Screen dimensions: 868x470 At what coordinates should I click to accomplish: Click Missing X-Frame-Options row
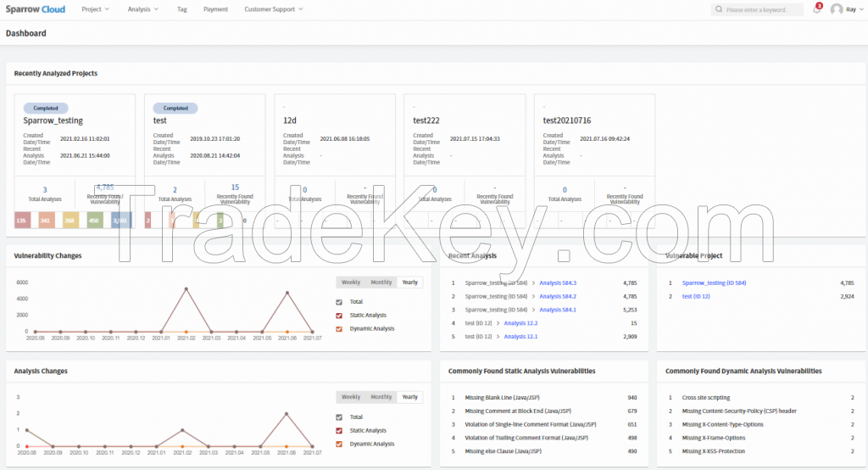760,438
